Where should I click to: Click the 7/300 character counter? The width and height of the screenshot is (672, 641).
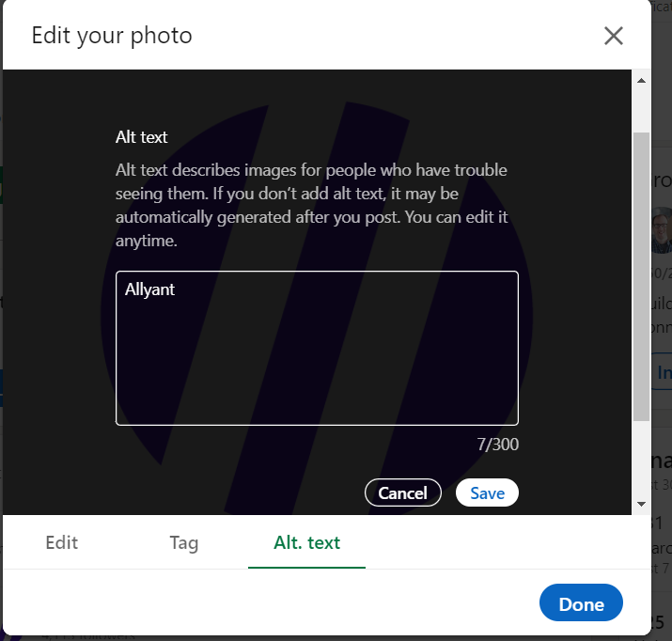[x=497, y=445]
